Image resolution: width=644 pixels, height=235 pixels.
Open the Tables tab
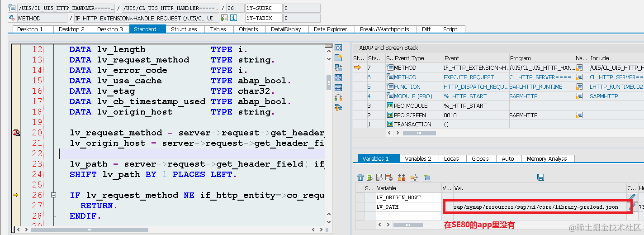pyautogui.click(x=218, y=29)
